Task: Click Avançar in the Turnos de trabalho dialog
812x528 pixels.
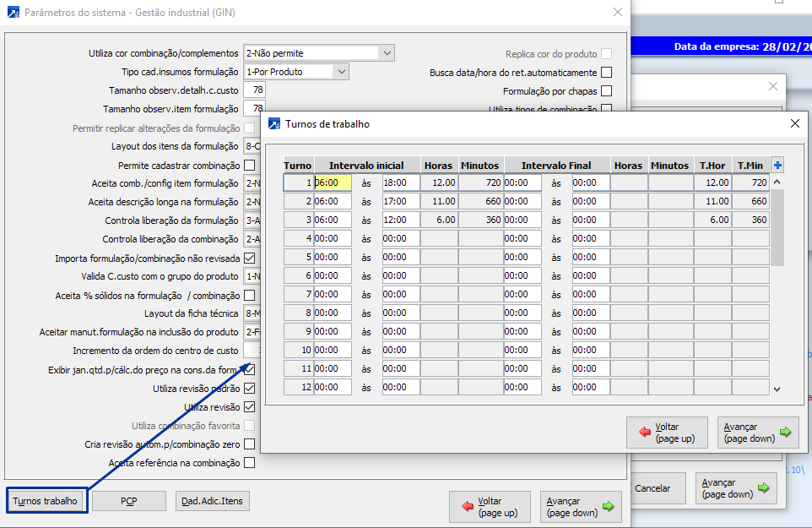Action: coord(757,433)
